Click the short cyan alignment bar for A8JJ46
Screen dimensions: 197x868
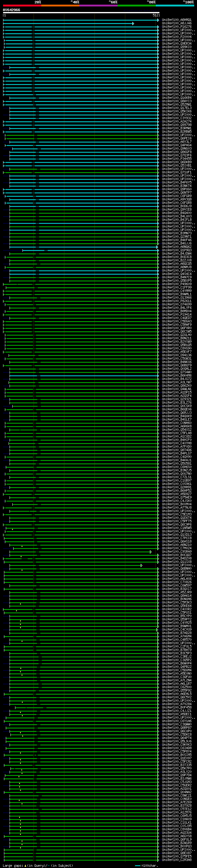click(68, 24)
